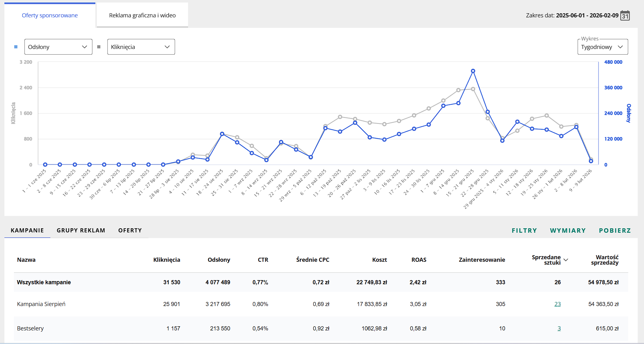Open the Grupy reklam tab
644x344 pixels.
81,230
